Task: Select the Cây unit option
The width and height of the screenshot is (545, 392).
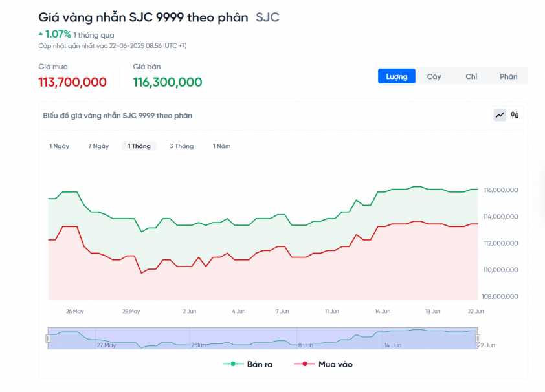Action: tap(434, 76)
